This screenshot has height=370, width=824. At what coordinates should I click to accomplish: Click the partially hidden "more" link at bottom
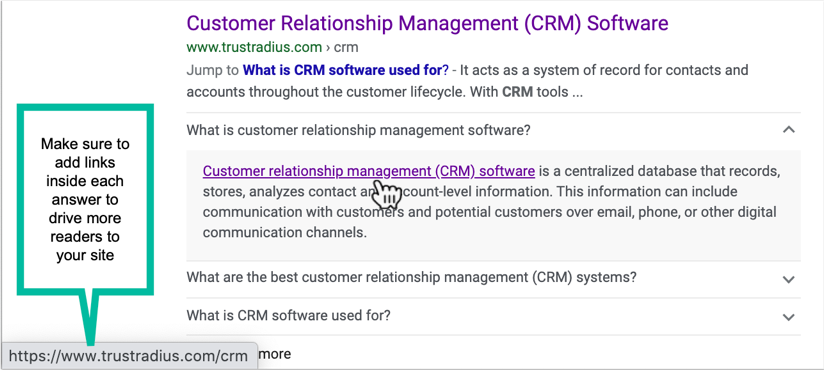click(275, 354)
